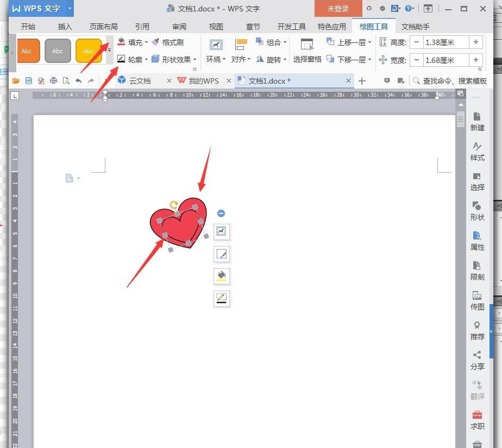The width and height of the screenshot is (502, 448).
Task: Click the 新建 icon in right sidebar
Action: [x=477, y=122]
